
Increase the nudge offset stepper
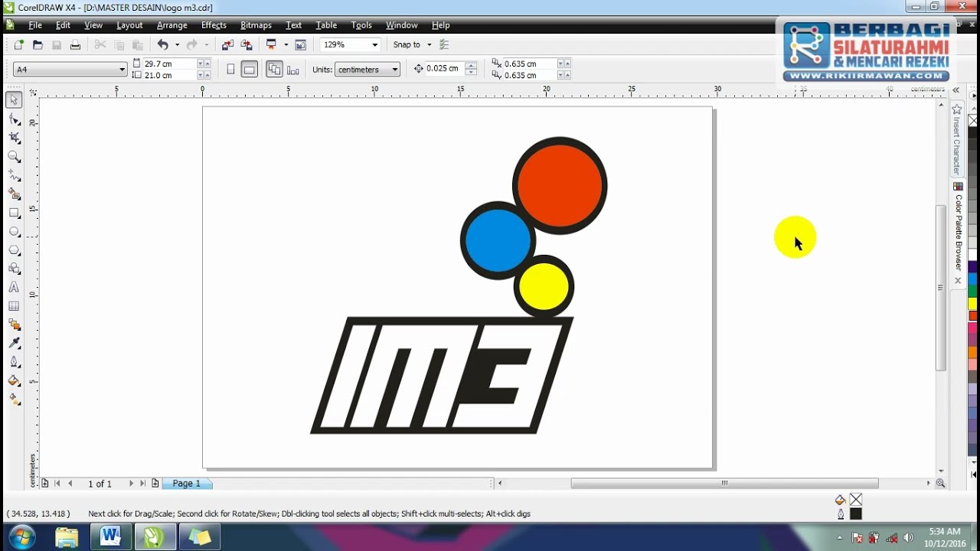point(471,66)
